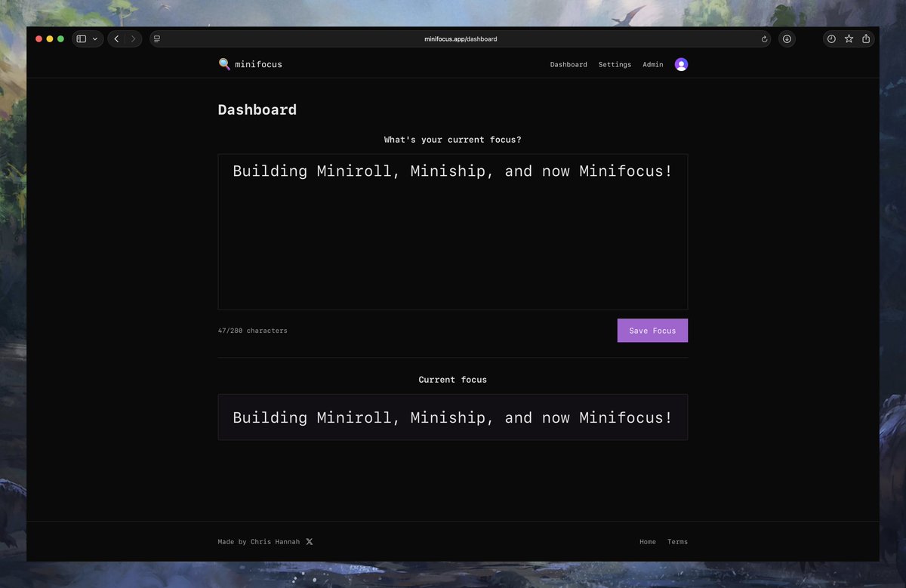
Task: Go forward with the browser forward arrow
Action: (x=133, y=38)
